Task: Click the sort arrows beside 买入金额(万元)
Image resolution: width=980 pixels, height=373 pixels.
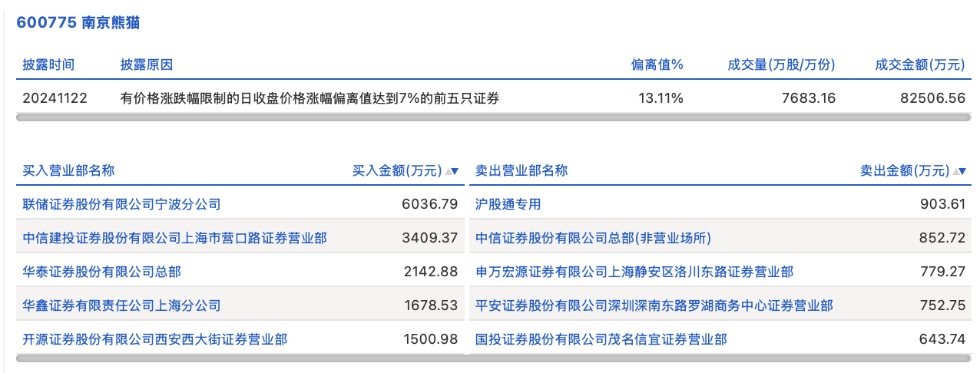Action: tap(452, 171)
